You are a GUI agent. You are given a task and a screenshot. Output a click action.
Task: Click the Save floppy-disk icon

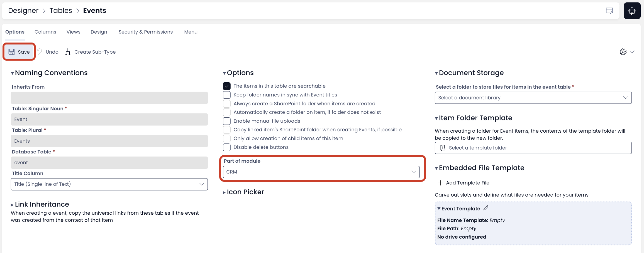pyautogui.click(x=11, y=52)
